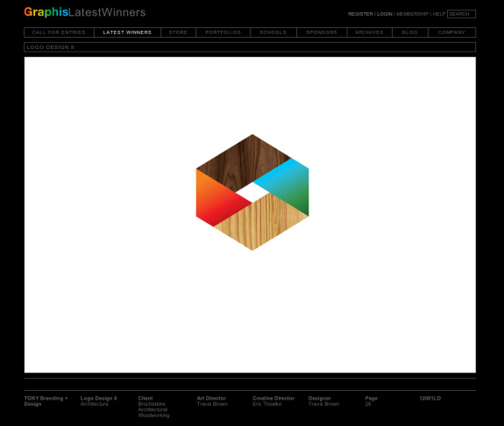
Task: Go to the Store menu item
Action: point(178,32)
